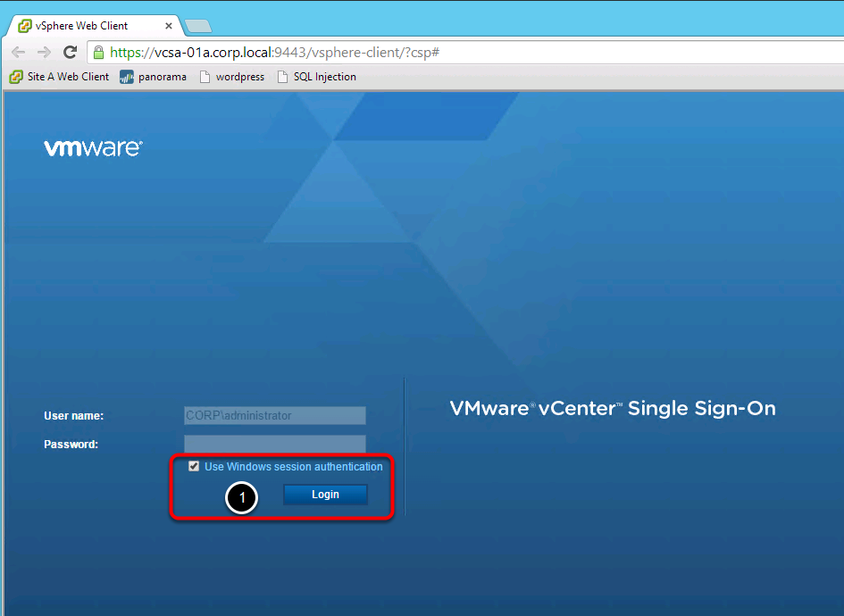
Task: Toggle Use Windows session authentication checkbox
Action: coord(194,466)
